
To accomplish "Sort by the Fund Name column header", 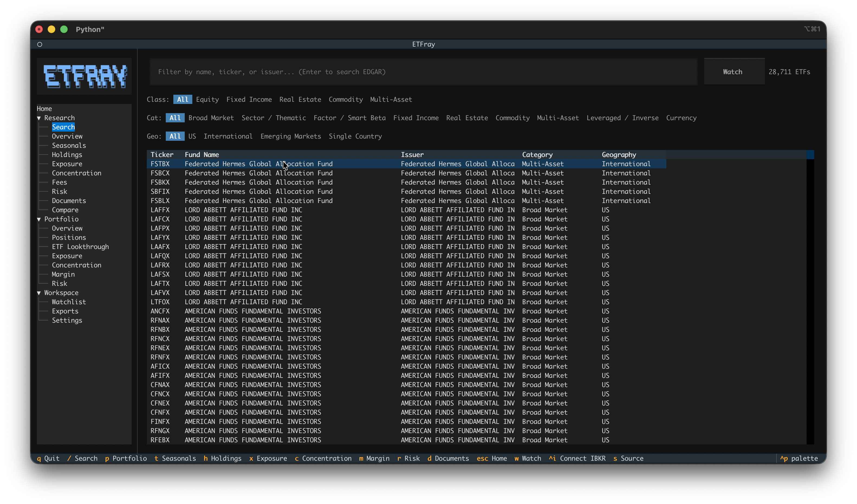I will [x=202, y=155].
